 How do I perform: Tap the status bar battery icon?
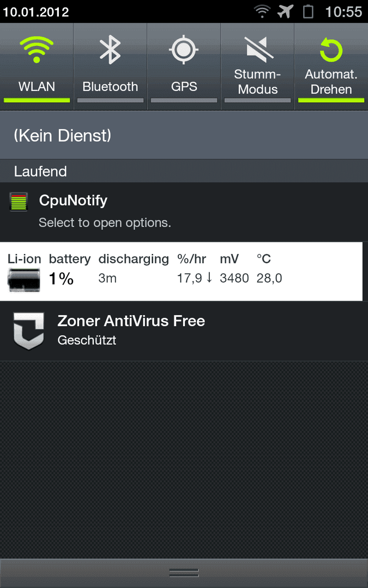308,11
